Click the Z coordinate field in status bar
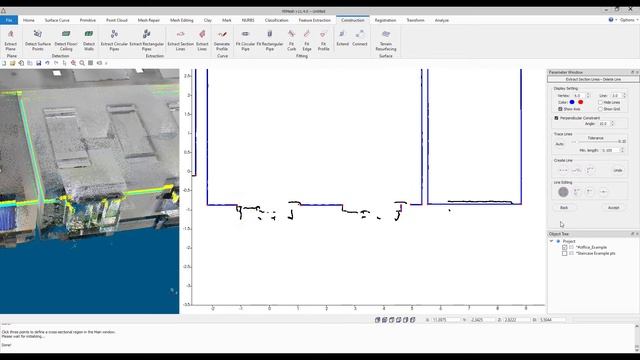Screen dimensions: 640x360 517,320
